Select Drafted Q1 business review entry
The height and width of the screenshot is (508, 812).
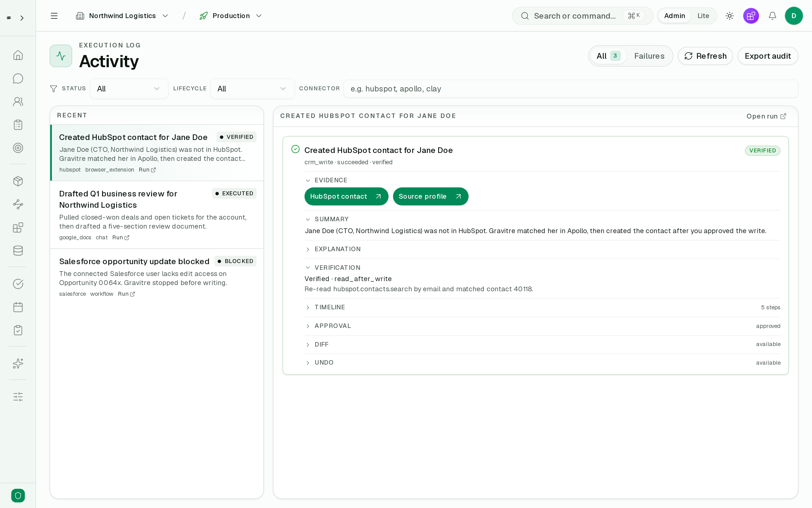pos(157,215)
